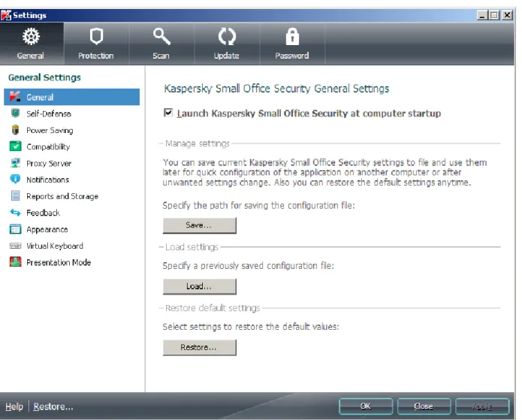Screen dimensions: 522x420
Task: Click the Proxy Server computers icon
Action: (15, 163)
